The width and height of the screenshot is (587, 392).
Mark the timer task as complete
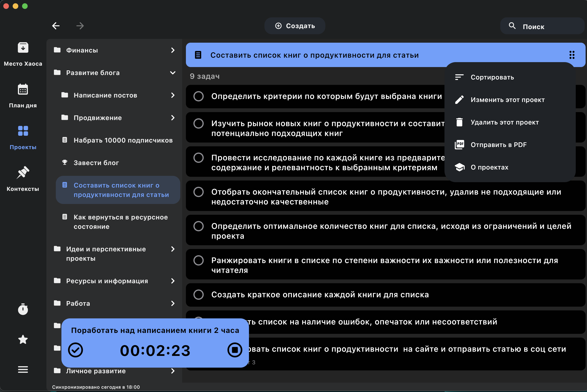(x=75, y=350)
